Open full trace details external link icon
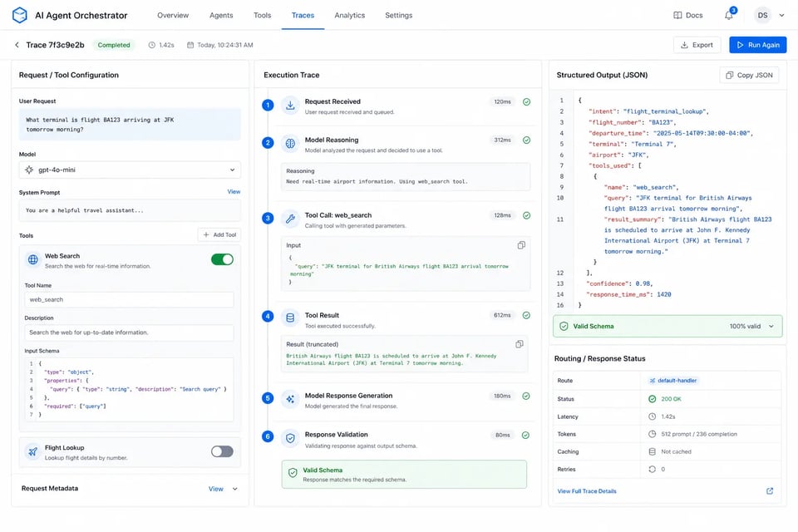 click(770, 491)
